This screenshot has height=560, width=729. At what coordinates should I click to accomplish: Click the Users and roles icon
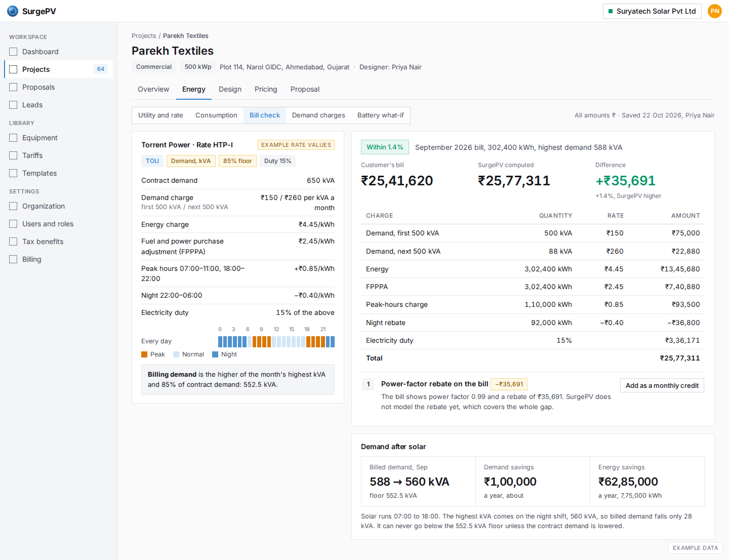tap(13, 224)
